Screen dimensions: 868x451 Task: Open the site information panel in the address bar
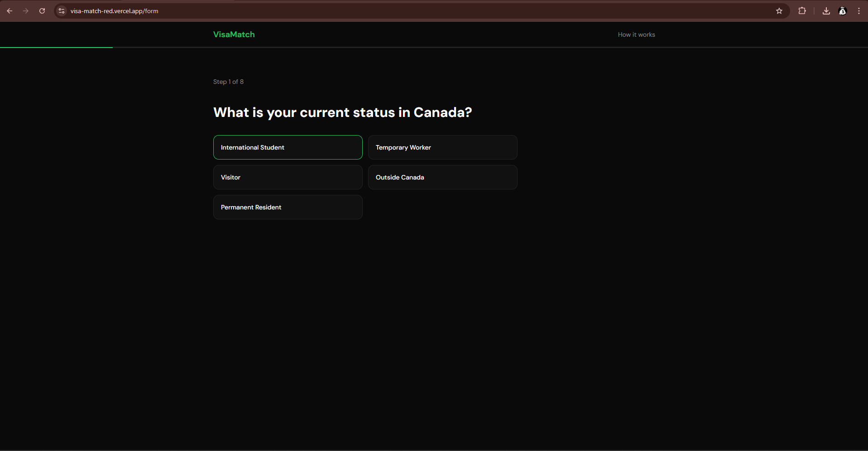[x=61, y=11]
